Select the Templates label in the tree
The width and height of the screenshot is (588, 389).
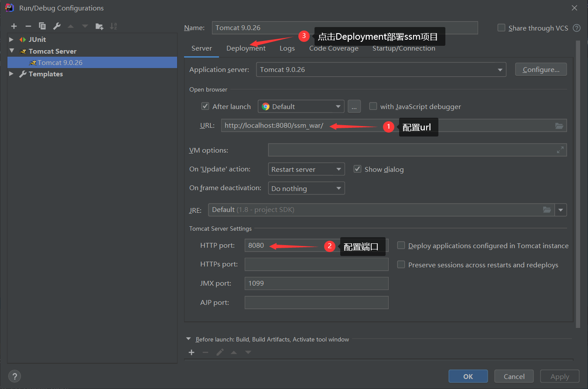click(x=46, y=74)
